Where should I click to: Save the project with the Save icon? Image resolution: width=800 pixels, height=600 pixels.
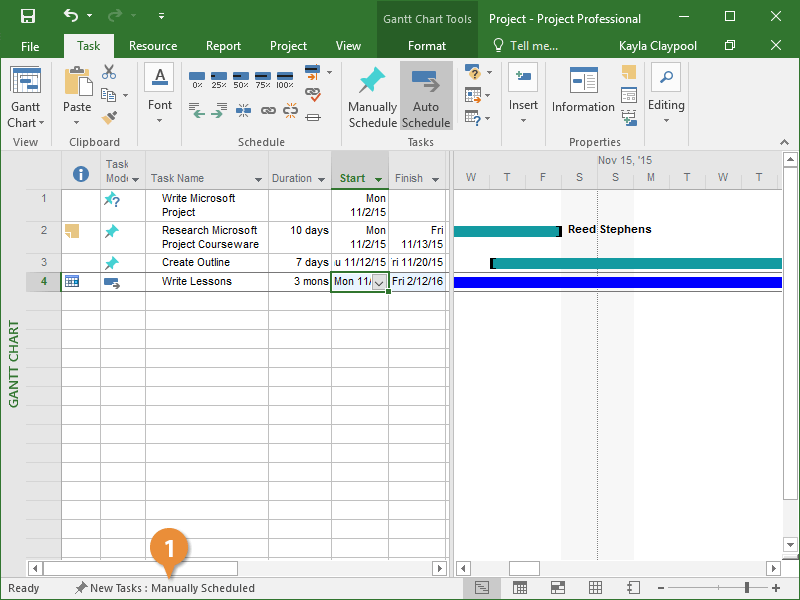[28, 17]
